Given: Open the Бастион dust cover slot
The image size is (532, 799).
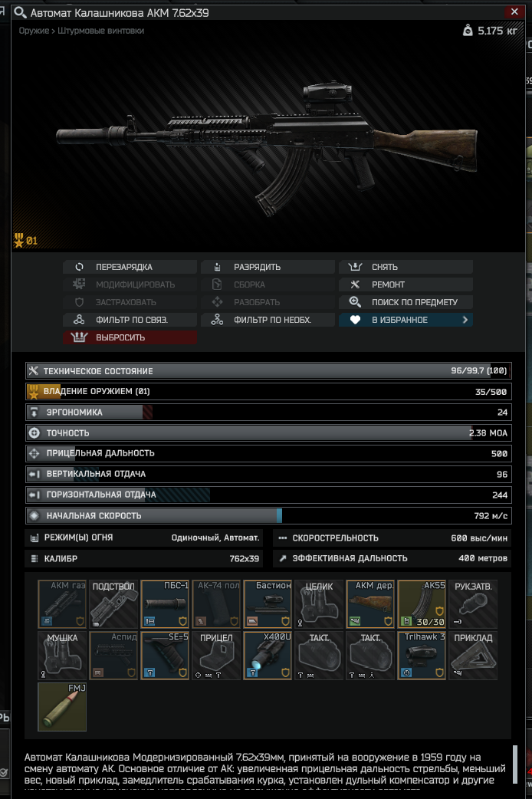Looking at the screenshot, I should (x=268, y=603).
